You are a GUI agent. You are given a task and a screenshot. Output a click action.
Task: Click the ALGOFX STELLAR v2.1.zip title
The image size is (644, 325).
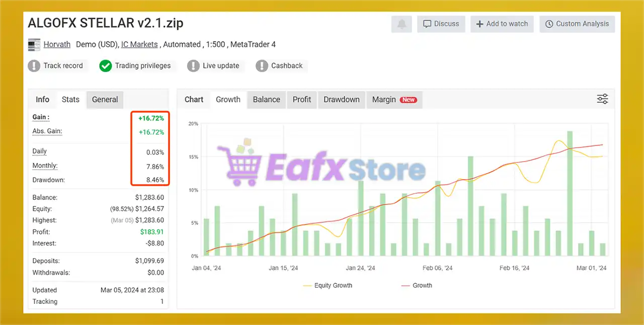pyautogui.click(x=105, y=23)
